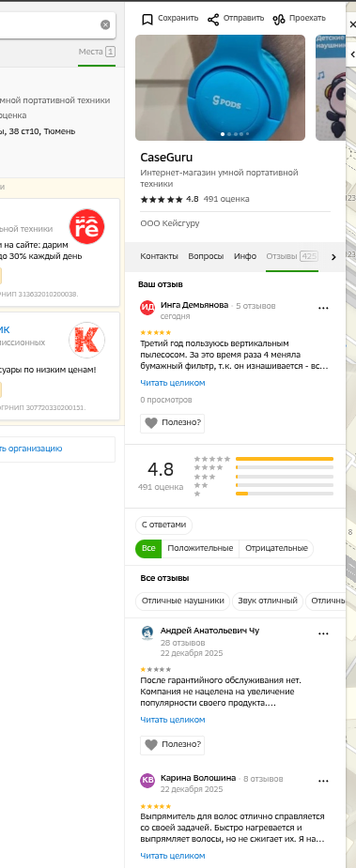Mark Андрей Анатольевич Чу's review as Полезно

click(x=172, y=745)
